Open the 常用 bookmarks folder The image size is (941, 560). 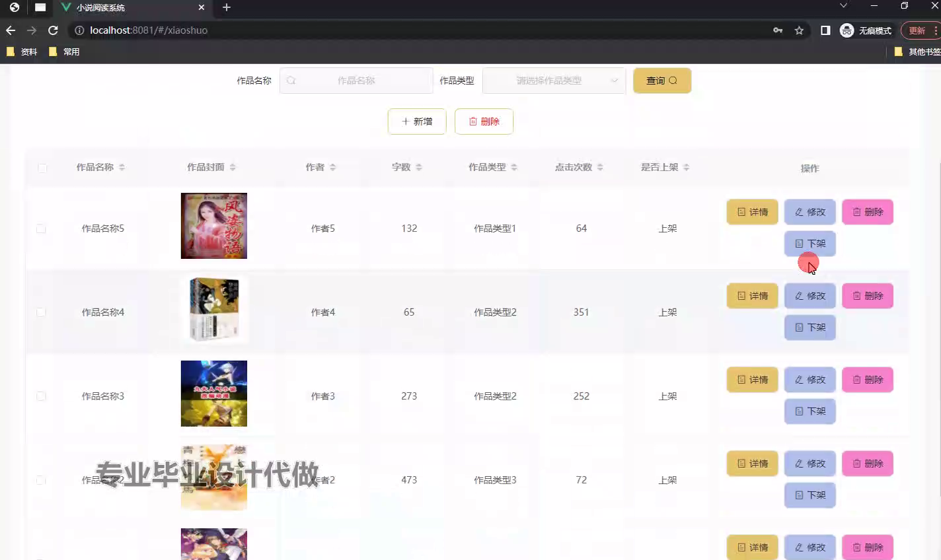tap(64, 52)
